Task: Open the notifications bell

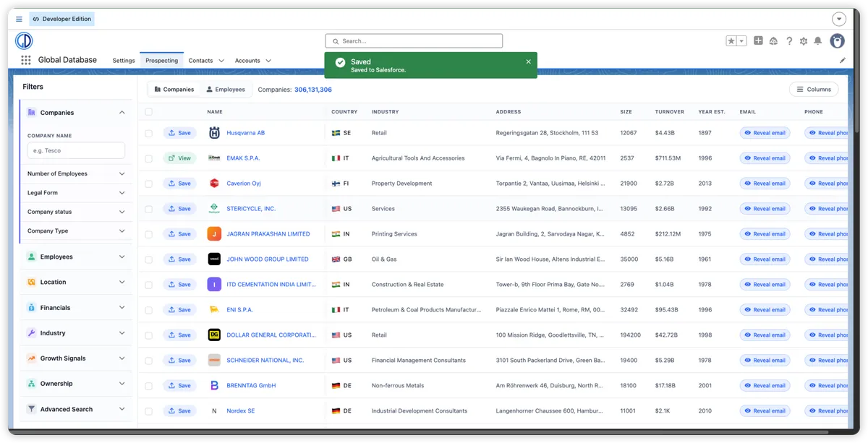Action: tap(818, 41)
